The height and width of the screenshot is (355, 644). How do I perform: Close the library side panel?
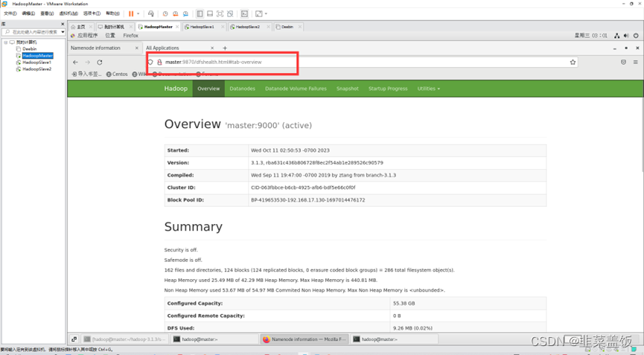coord(63,25)
